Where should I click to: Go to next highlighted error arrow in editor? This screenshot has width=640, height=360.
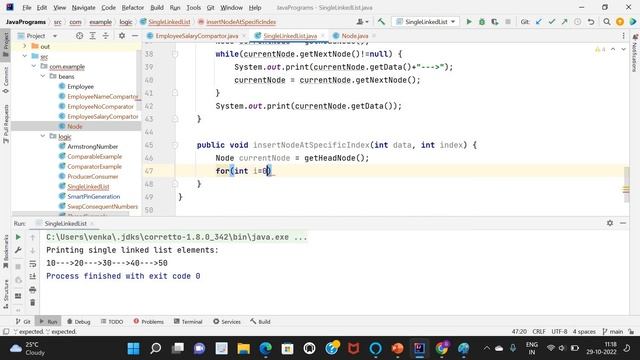tap(624, 49)
